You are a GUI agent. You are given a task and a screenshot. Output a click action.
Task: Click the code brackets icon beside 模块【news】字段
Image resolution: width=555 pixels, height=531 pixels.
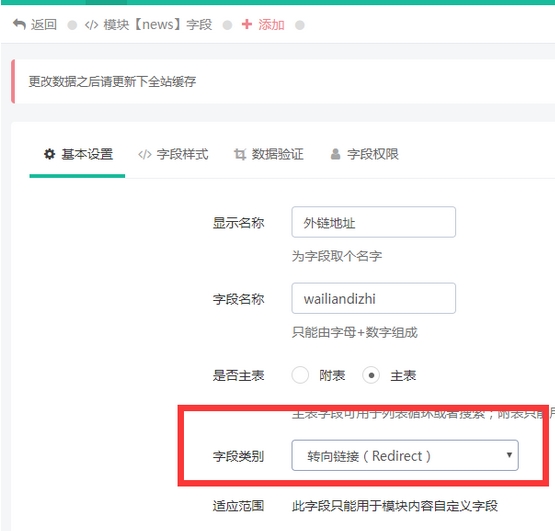[x=91, y=25]
